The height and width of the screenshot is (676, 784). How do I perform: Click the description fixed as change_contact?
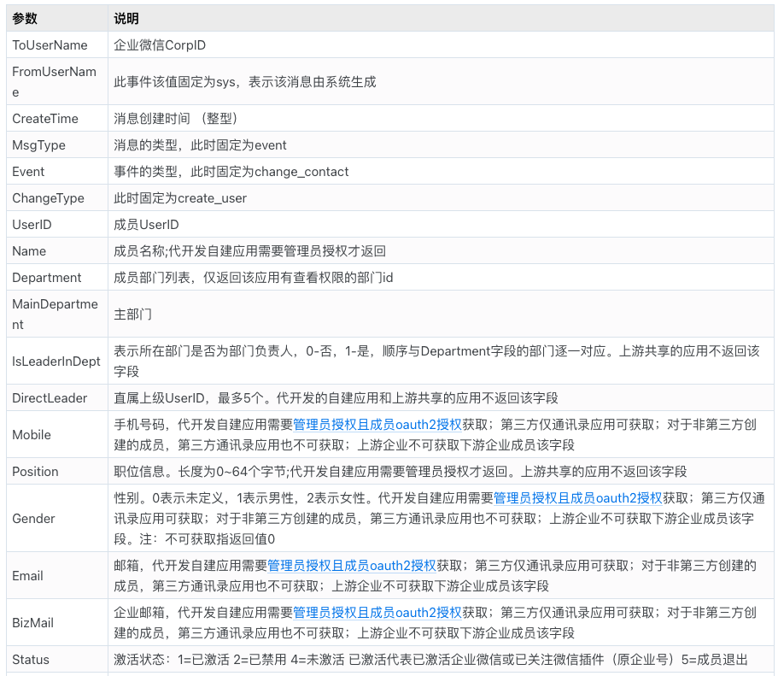pyautogui.click(x=231, y=172)
